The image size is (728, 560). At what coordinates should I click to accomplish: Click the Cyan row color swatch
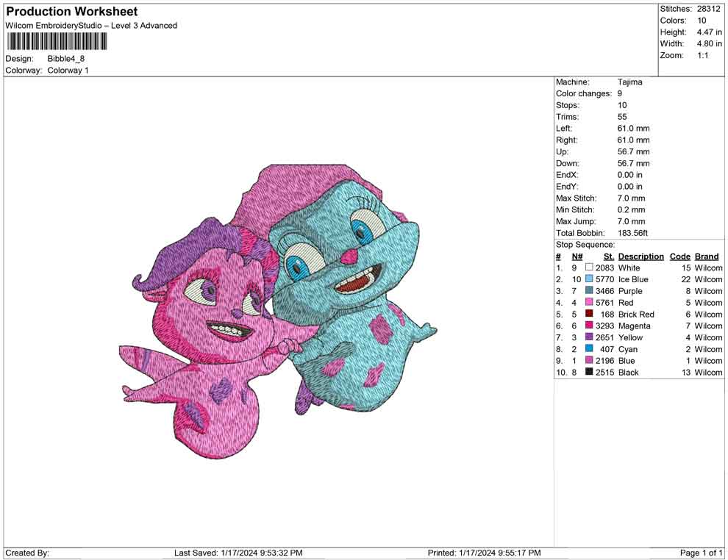[x=589, y=348]
